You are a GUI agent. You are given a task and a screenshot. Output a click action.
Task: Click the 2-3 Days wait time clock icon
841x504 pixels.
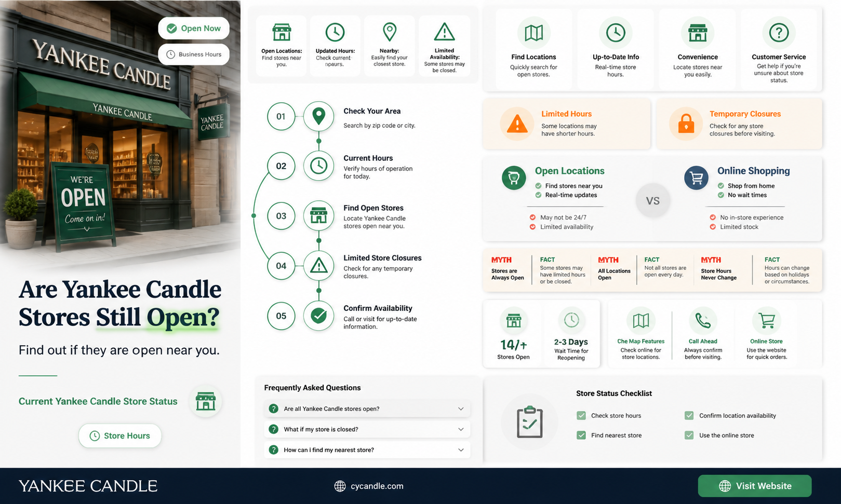(571, 320)
